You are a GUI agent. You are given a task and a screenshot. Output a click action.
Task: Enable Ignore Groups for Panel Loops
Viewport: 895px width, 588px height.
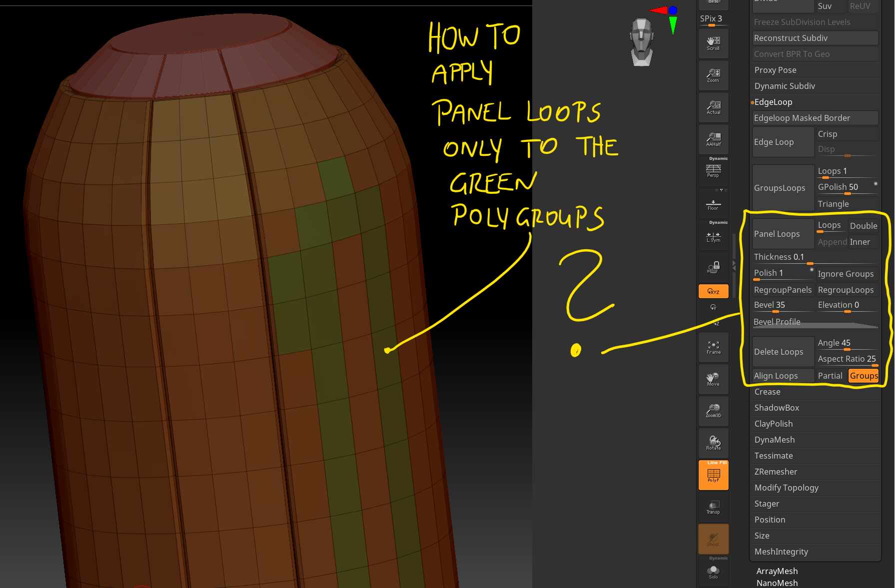click(x=846, y=274)
